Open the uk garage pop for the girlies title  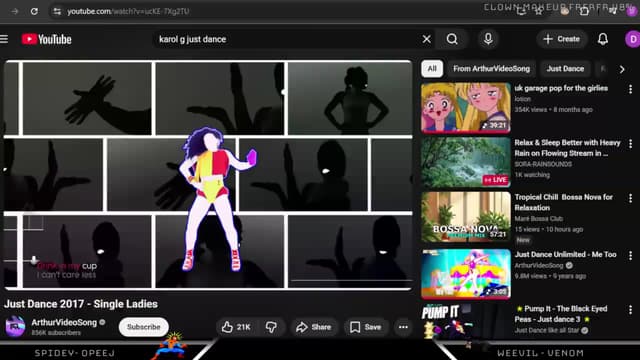click(561, 88)
